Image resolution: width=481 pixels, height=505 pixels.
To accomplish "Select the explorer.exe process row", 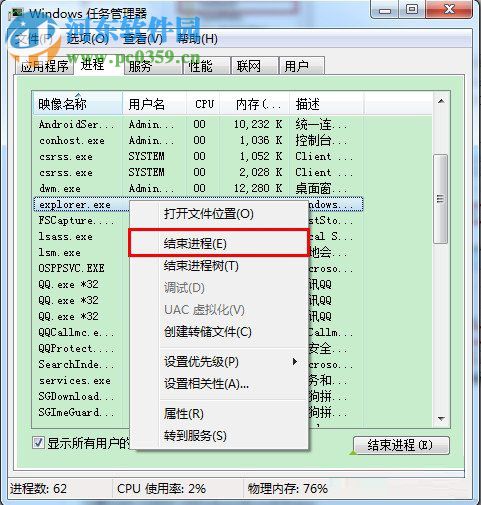I will coord(198,204).
